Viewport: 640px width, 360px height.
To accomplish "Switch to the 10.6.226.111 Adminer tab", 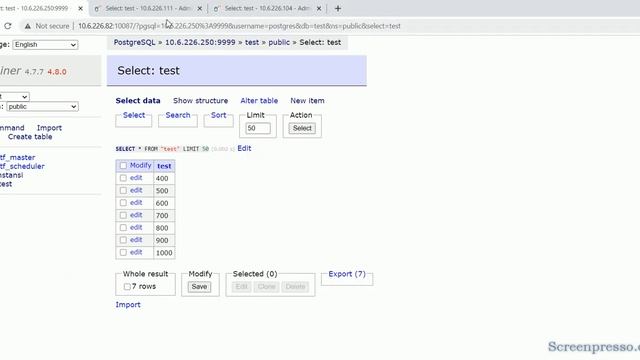I will click(148, 8).
